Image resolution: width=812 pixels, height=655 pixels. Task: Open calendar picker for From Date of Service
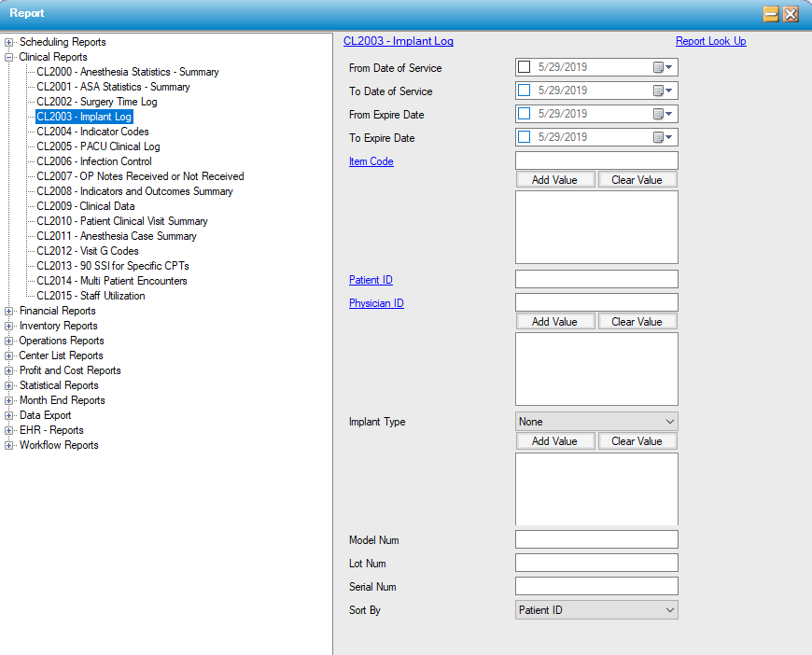click(x=663, y=67)
